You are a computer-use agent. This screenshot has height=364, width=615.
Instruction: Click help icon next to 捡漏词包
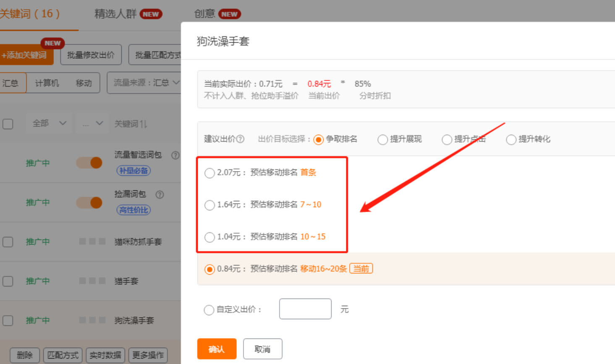(160, 195)
